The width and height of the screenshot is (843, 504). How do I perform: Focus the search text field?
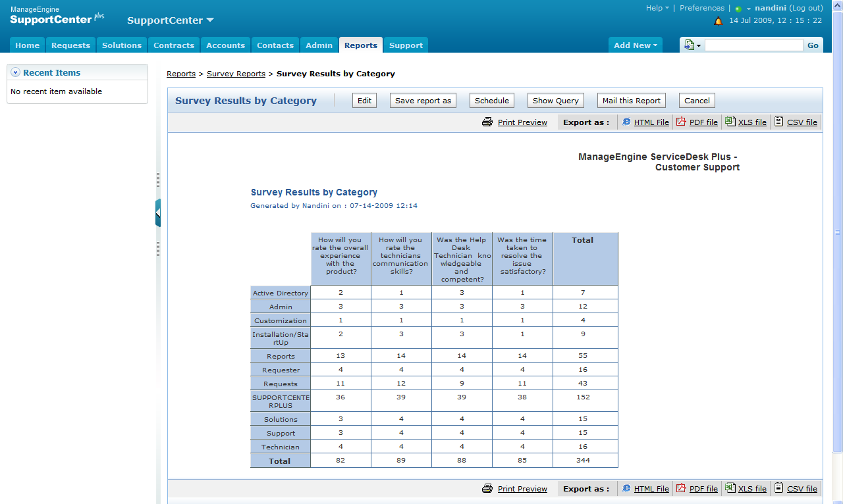pos(753,45)
